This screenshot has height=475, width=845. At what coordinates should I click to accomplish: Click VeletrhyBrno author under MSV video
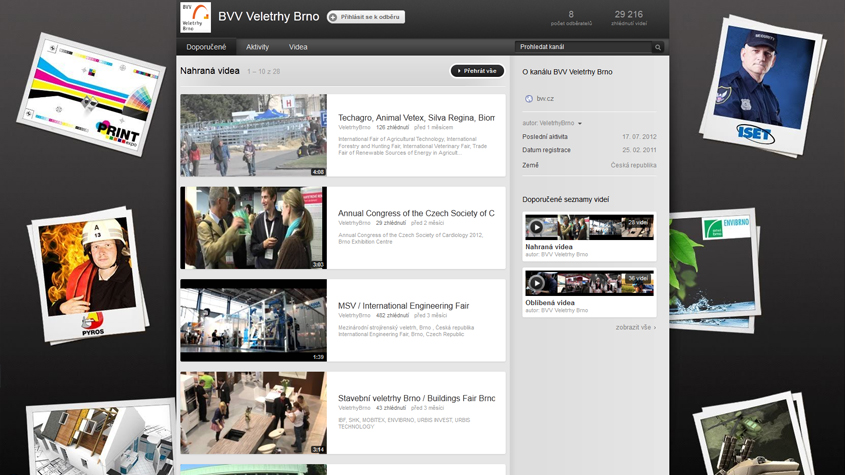(354, 316)
